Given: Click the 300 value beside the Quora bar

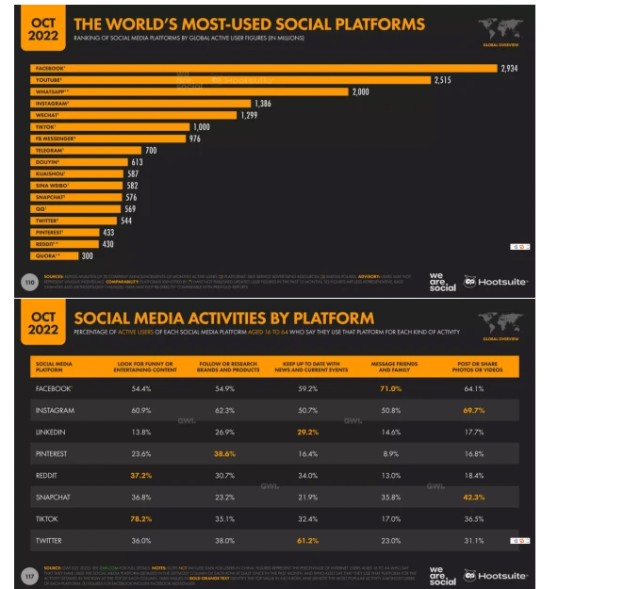Looking at the screenshot, I should pos(87,256).
